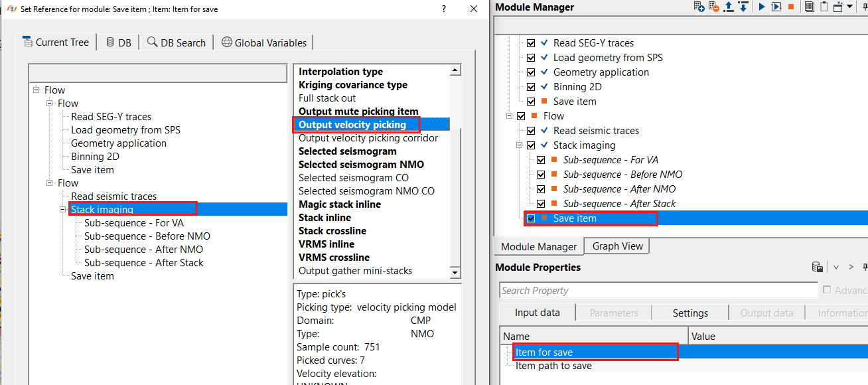The width and height of the screenshot is (868, 385).
Task: Run the flow with the blue play icon
Action: [761, 7]
